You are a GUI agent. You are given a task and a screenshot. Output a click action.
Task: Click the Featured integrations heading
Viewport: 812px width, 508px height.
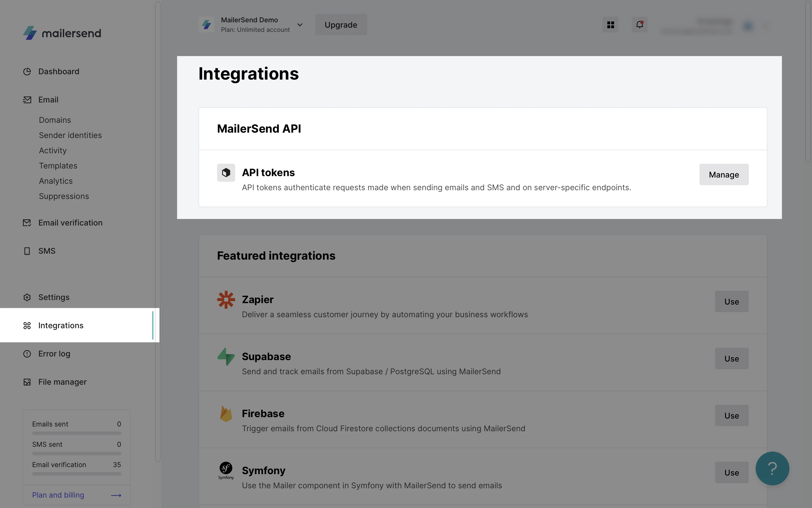pos(276,256)
